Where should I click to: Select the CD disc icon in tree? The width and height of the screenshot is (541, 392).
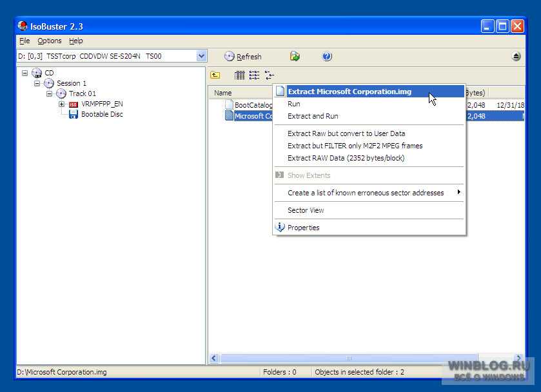pos(37,73)
